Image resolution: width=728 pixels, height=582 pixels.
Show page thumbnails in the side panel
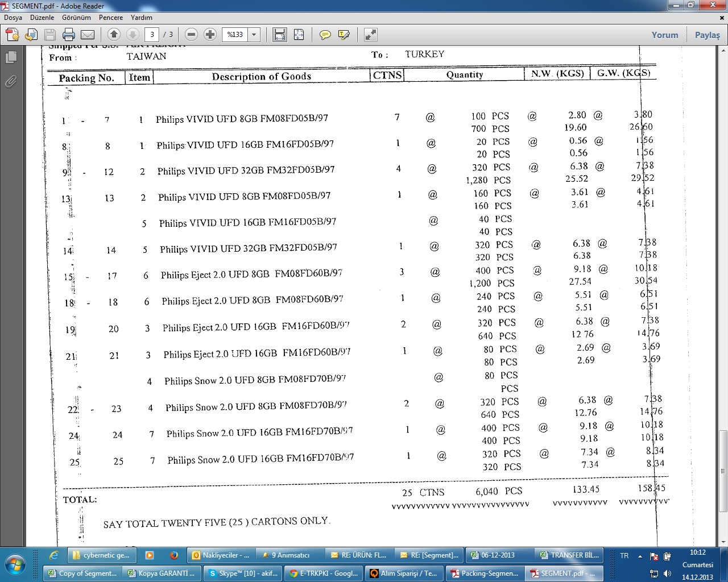10,57
